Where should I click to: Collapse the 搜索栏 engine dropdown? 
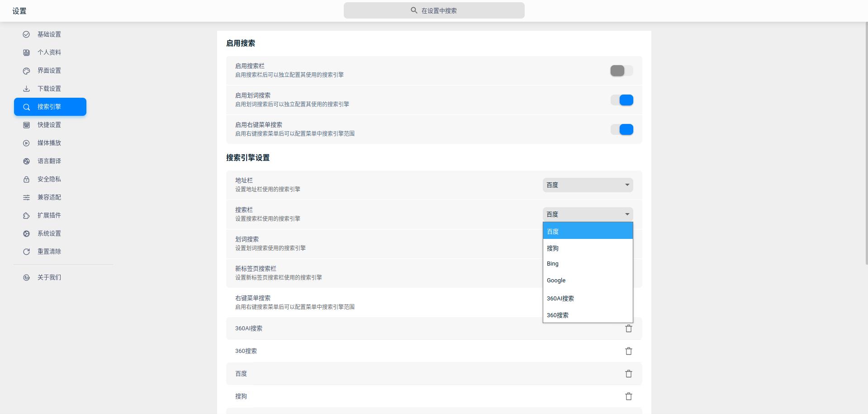pos(588,214)
